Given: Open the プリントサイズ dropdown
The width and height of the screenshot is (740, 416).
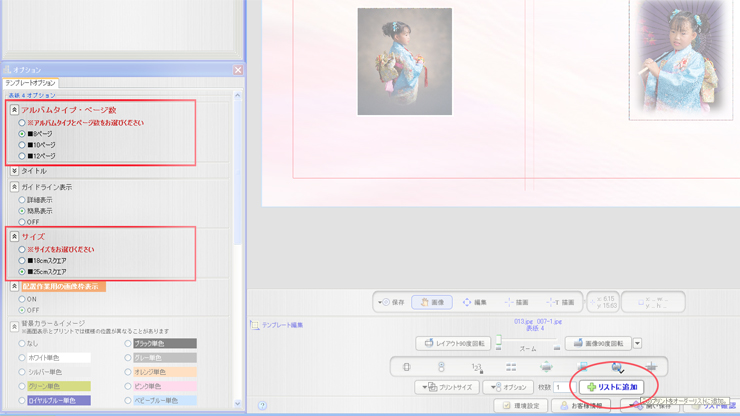Looking at the screenshot, I should click(x=446, y=387).
